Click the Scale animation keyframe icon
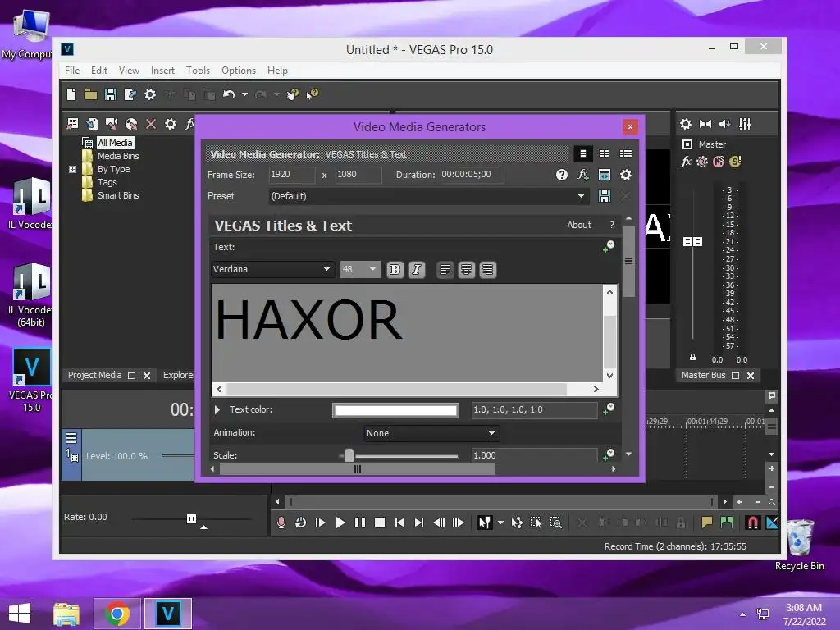840x630 pixels. [x=609, y=454]
